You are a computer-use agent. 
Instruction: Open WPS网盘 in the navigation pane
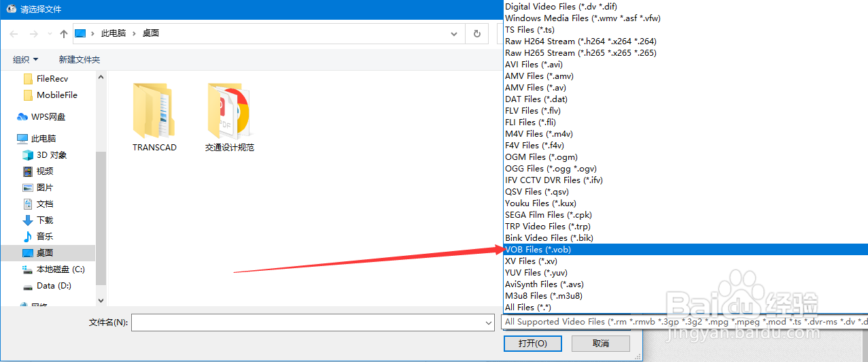pos(41,116)
